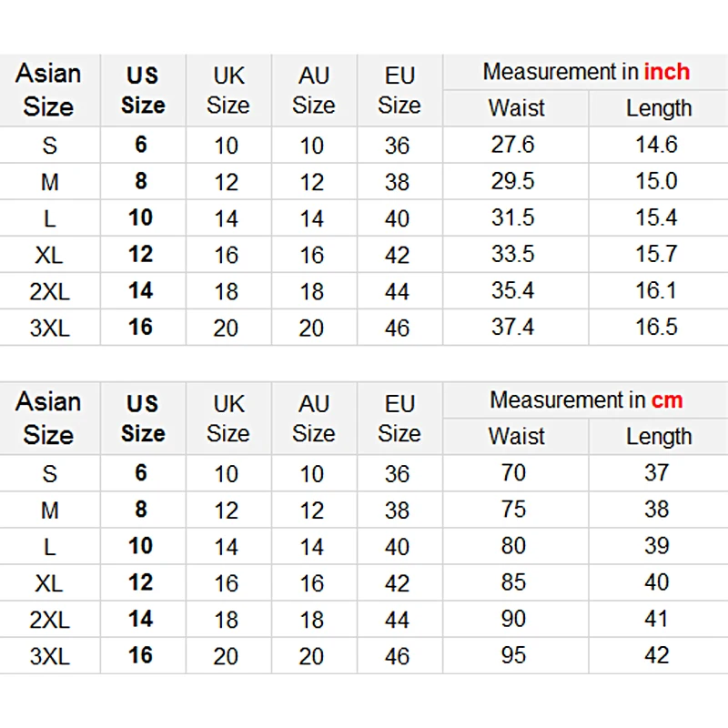Viewport: 728px width, 728px height.
Task: Click the 'Measurement in inch' header
Action: (x=586, y=72)
